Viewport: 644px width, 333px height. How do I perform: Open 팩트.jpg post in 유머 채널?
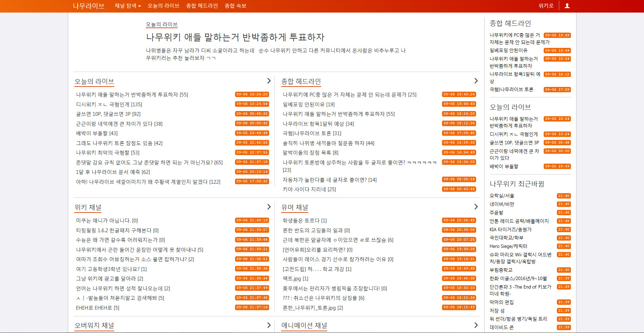coord(295,279)
